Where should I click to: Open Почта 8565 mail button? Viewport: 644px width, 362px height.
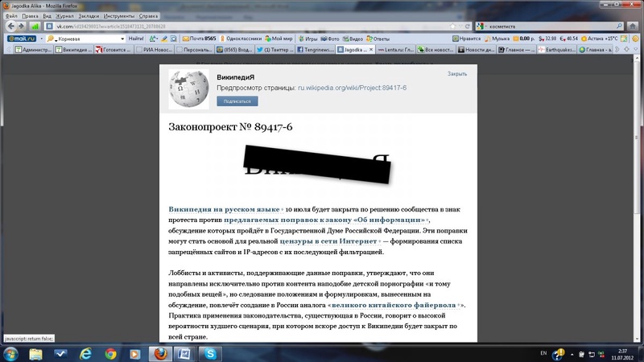[199, 39]
